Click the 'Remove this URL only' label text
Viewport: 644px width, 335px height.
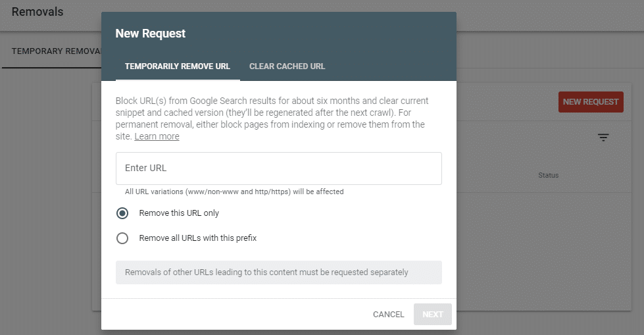coord(179,213)
